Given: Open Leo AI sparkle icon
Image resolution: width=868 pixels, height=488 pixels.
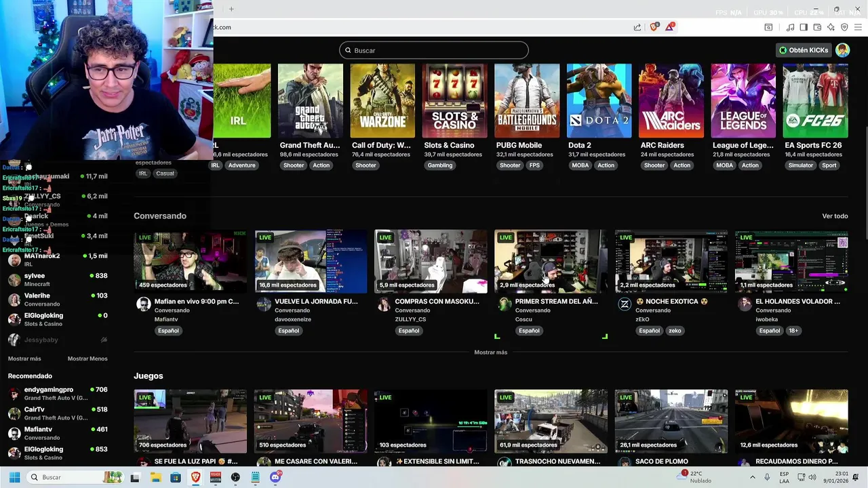Looking at the screenshot, I should [x=831, y=27].
